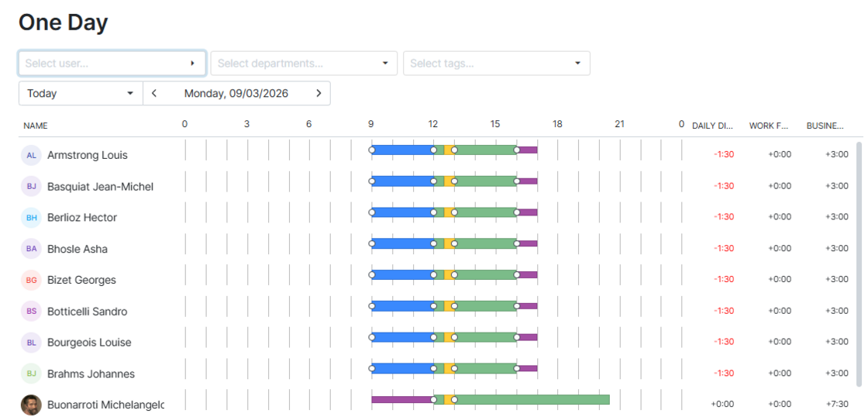The image size is (868, 417).
Task: Click Bourgeois Louise green timeline segment
Action: [x=485, y=337]
